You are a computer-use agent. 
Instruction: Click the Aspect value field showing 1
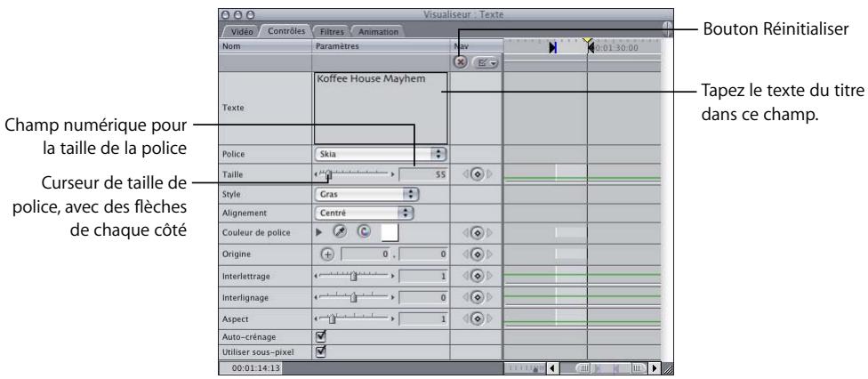(x=423, y=319)
